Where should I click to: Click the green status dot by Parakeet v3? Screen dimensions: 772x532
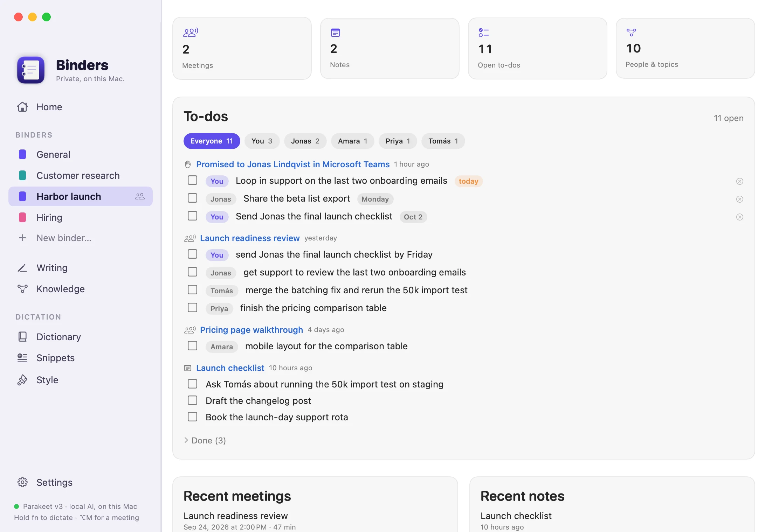point(16,506)
